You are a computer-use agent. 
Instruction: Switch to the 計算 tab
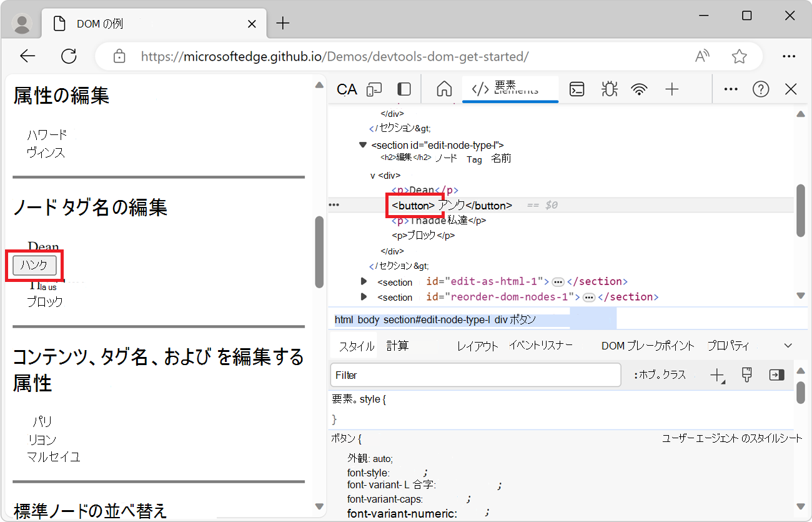(398, 344)
